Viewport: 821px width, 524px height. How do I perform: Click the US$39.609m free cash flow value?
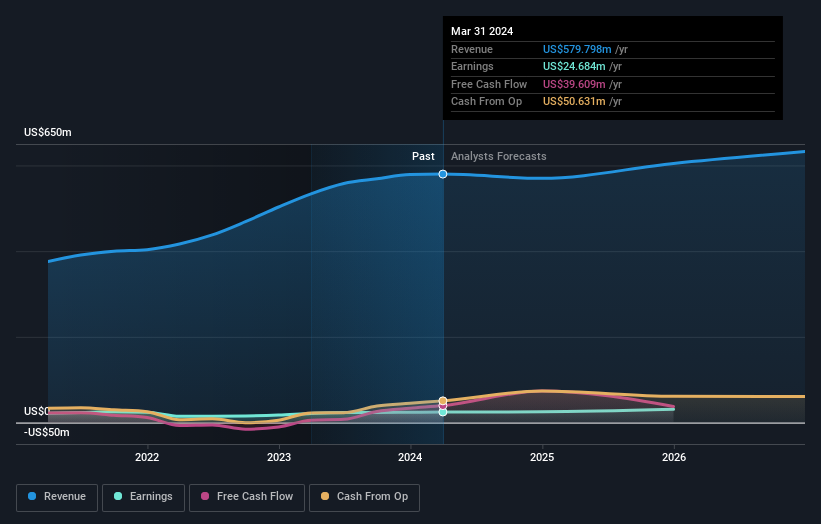(x=574, y=84)
